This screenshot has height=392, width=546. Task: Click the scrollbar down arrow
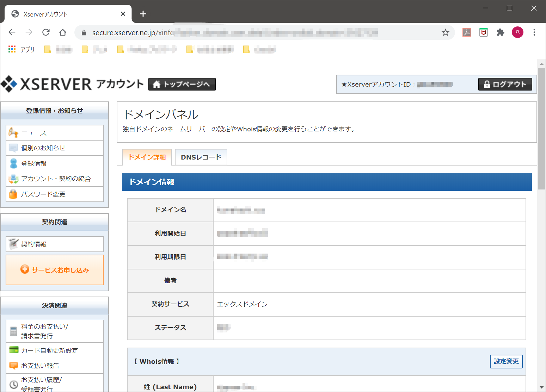click(x=541, y=387)
